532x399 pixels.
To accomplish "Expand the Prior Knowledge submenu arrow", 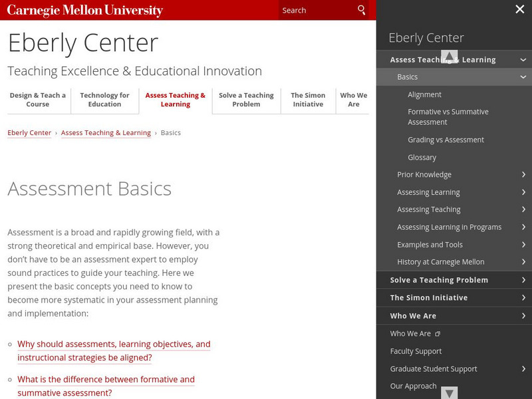I will 523,175.
